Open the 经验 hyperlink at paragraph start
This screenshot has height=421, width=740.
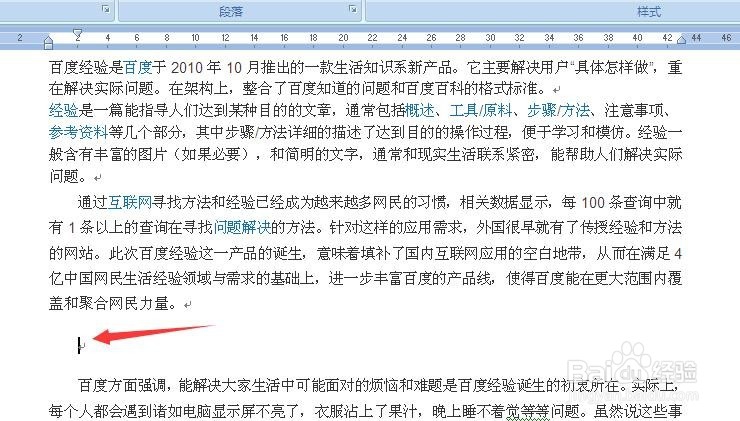(63, 110)
